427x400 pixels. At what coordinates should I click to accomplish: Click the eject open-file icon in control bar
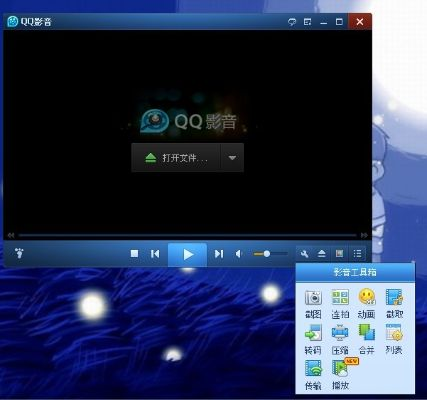[322, 254]
